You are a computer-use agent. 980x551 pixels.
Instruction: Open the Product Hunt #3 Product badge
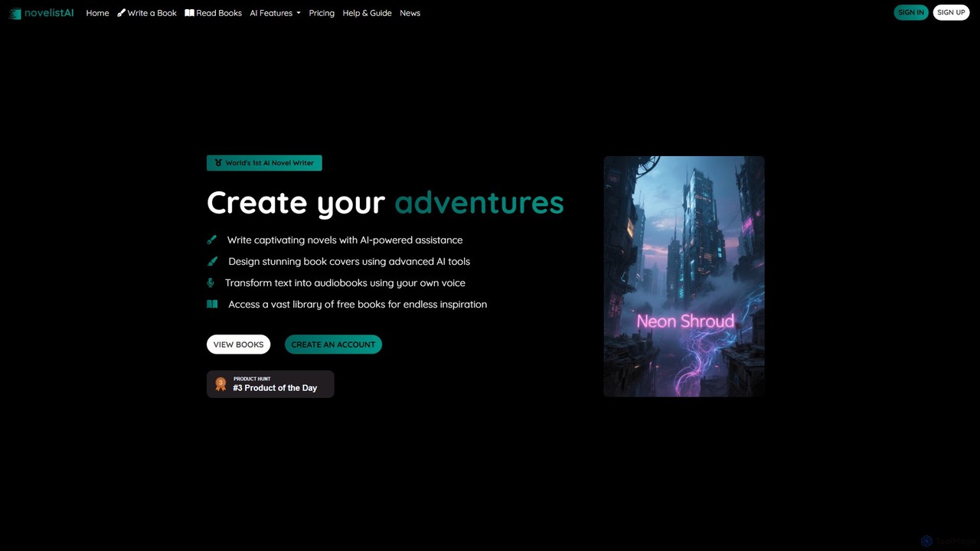click(270, 384)
